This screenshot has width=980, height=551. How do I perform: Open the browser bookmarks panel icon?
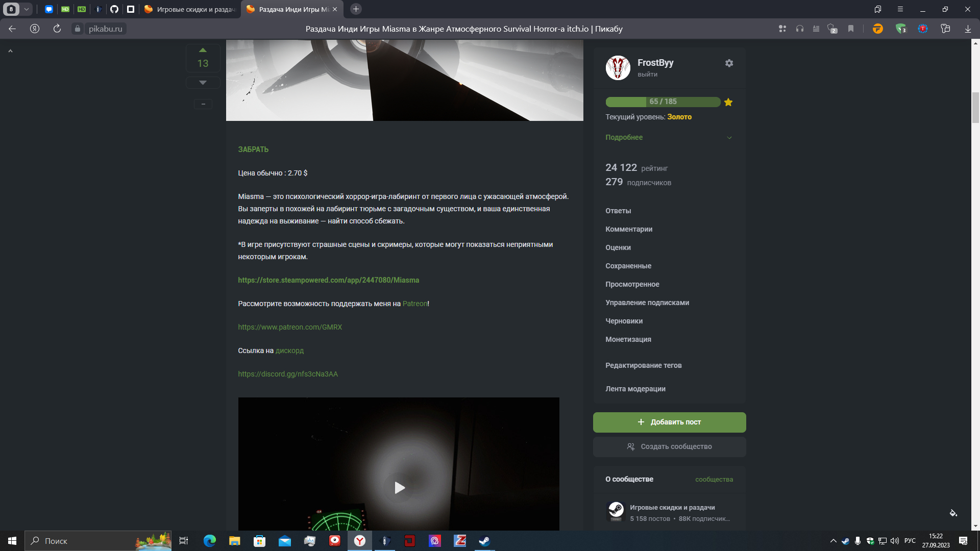[878, 9]
